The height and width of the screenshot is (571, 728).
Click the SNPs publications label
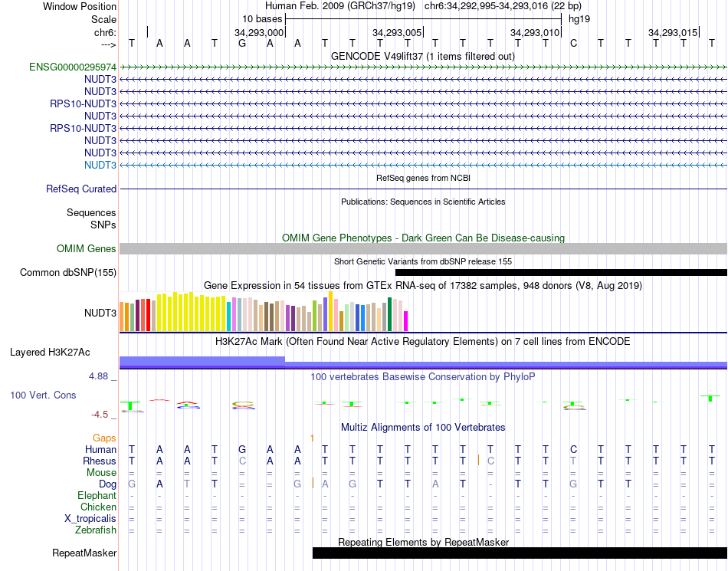103,225
